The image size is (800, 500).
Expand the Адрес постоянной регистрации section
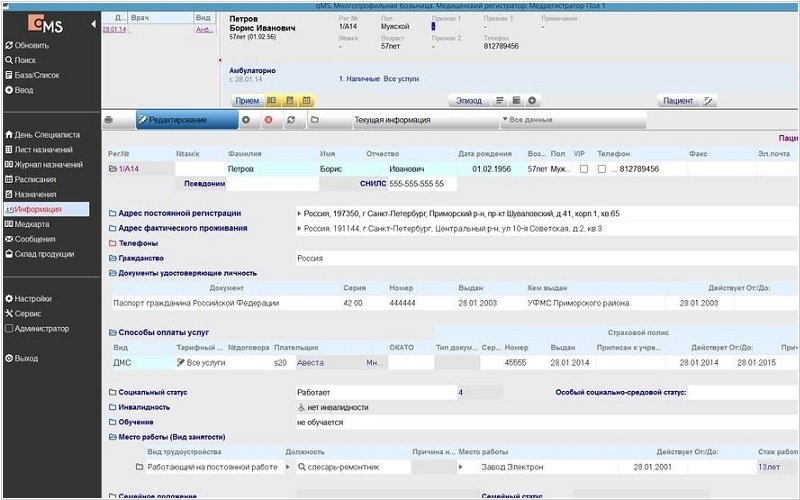112,213
